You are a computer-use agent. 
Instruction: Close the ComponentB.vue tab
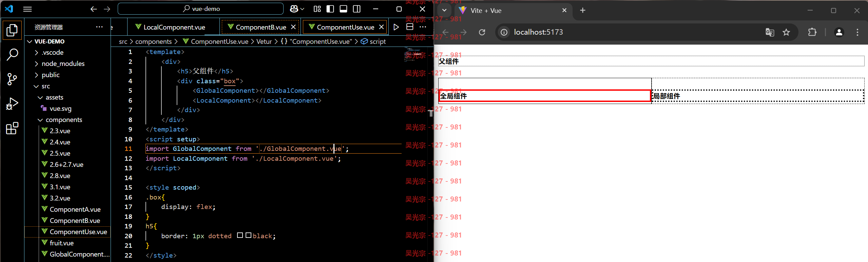click(293, 27)
